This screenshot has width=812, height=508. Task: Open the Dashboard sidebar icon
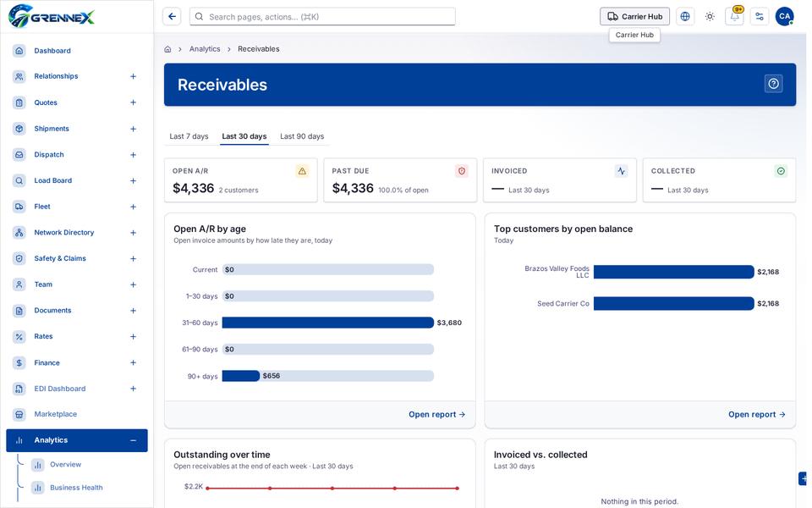pyautogui.click(x=19, y=51)
